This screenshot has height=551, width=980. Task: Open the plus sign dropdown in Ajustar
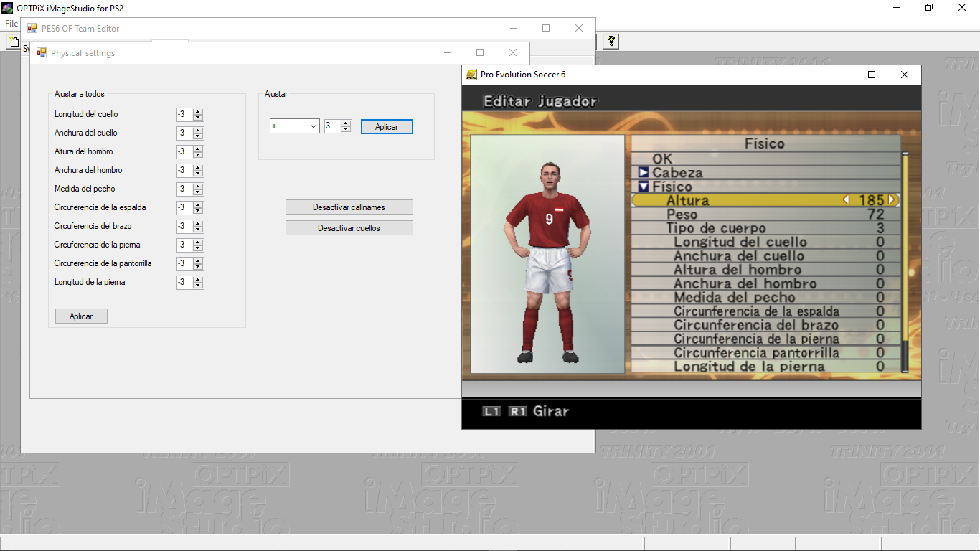pyautogui.click(x=295, y=126)
